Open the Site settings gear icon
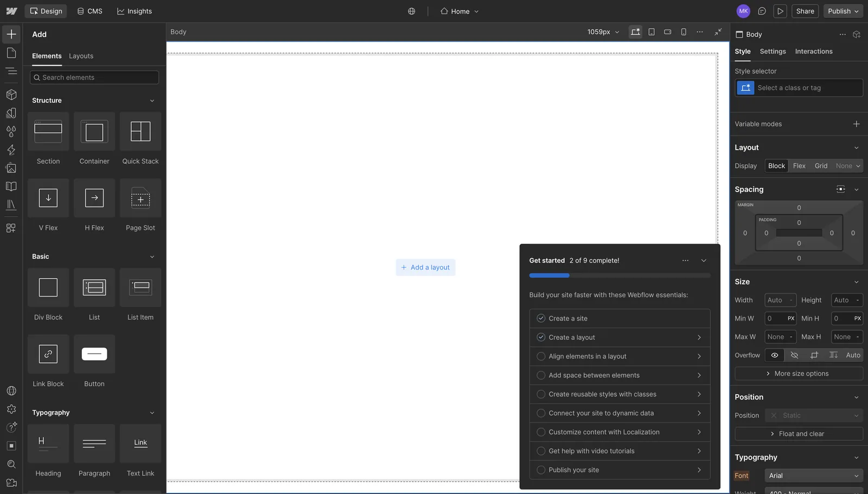The image size is (868, 494). coord(11,409)
